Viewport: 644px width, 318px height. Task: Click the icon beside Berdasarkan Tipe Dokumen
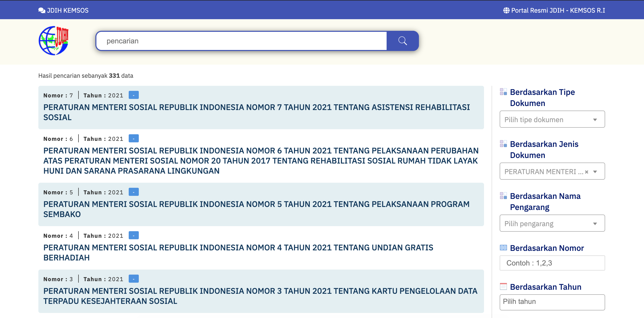pyautogui.click(x=503, y=92)
